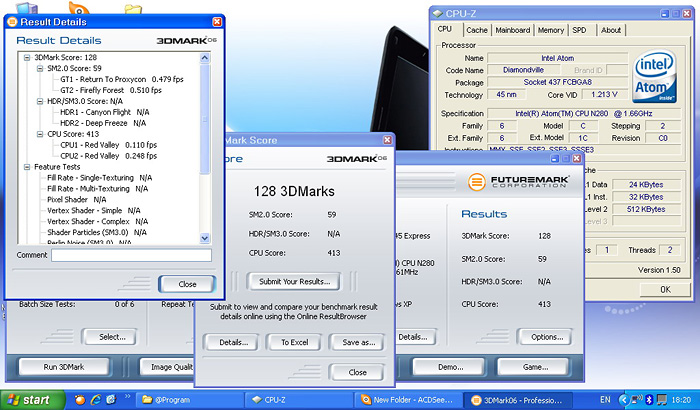
Task: Select Vertex Shader - Complex row
Action: (97, 222)
